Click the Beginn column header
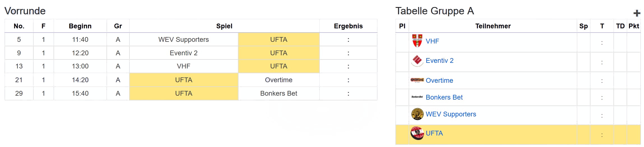644x147 pixels. (80, 26)
